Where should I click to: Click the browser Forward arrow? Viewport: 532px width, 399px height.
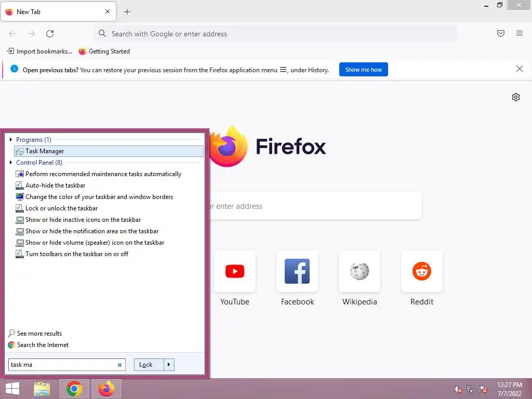click(x=31, y=34)
